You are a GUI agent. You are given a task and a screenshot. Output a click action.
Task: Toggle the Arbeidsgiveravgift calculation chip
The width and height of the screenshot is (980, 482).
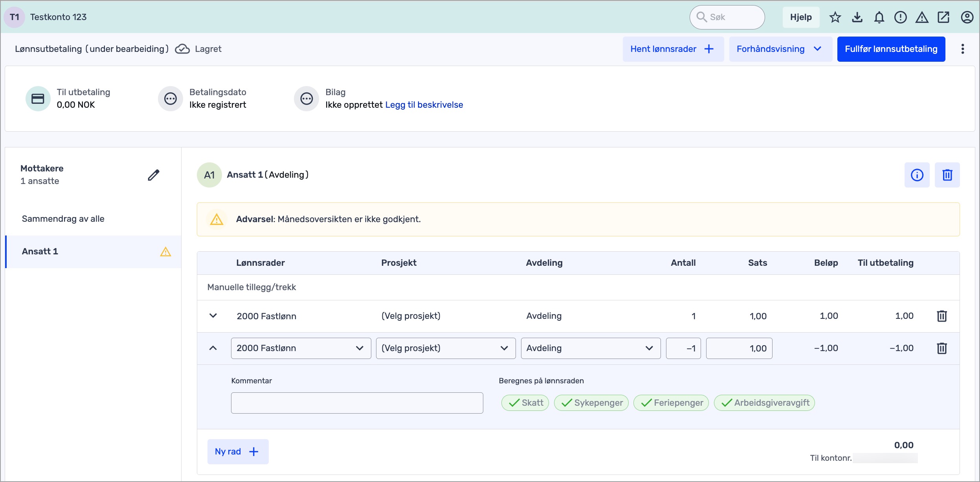click(x=764, y=403)
